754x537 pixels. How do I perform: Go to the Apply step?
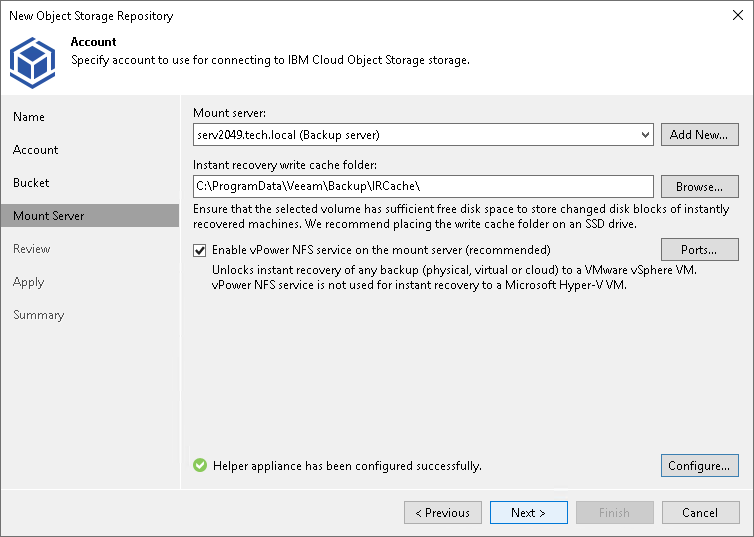click(29, 282)
